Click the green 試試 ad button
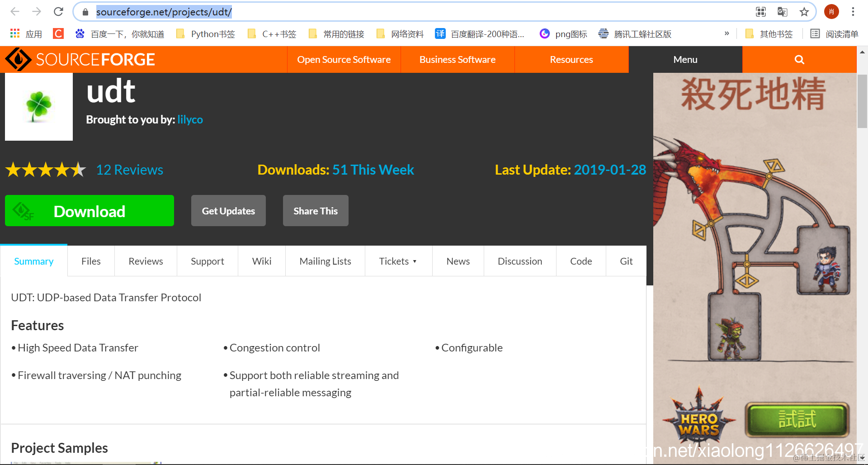Image resolution: width=868 pixels, height=465 pixels. 797,419
